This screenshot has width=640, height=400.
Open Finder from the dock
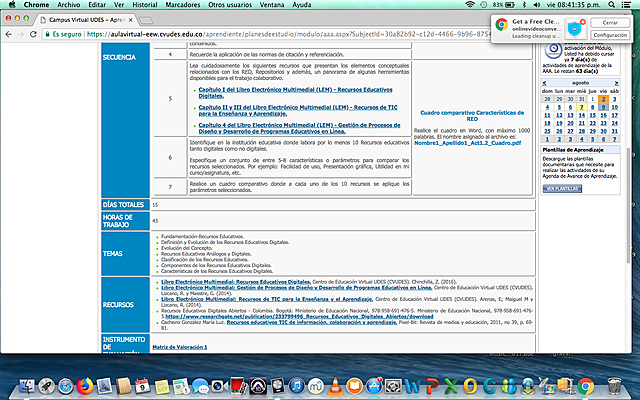[x=27, y=386]
